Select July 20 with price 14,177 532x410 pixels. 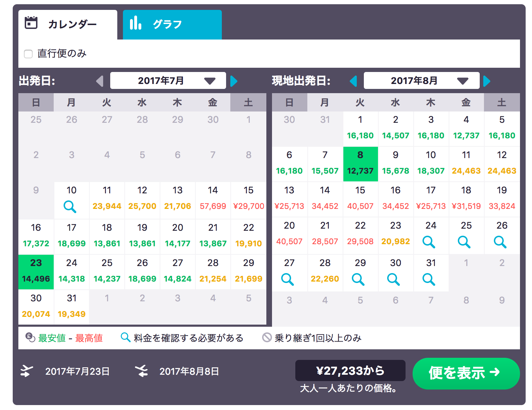[178, 236]
